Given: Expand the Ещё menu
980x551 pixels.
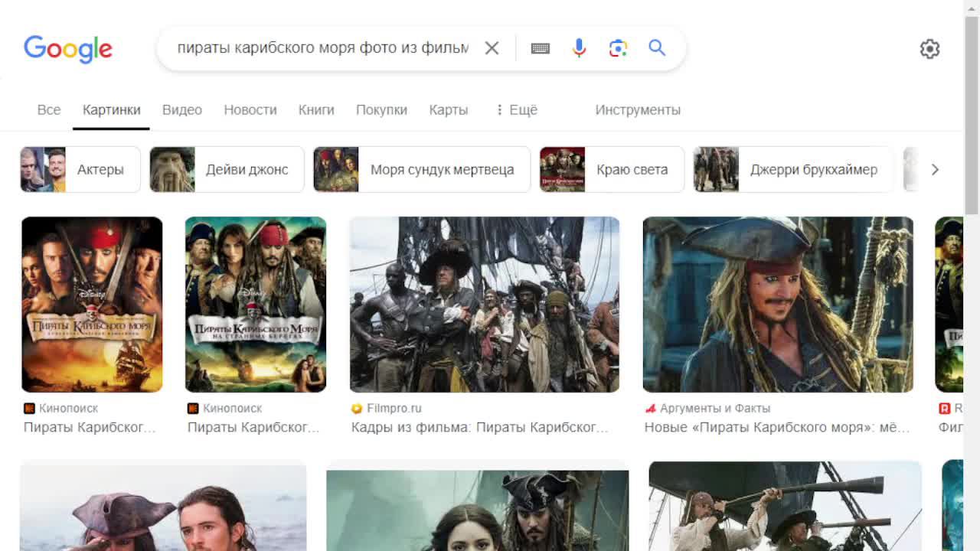Looking at the screenshot, I should coord(517,109).
